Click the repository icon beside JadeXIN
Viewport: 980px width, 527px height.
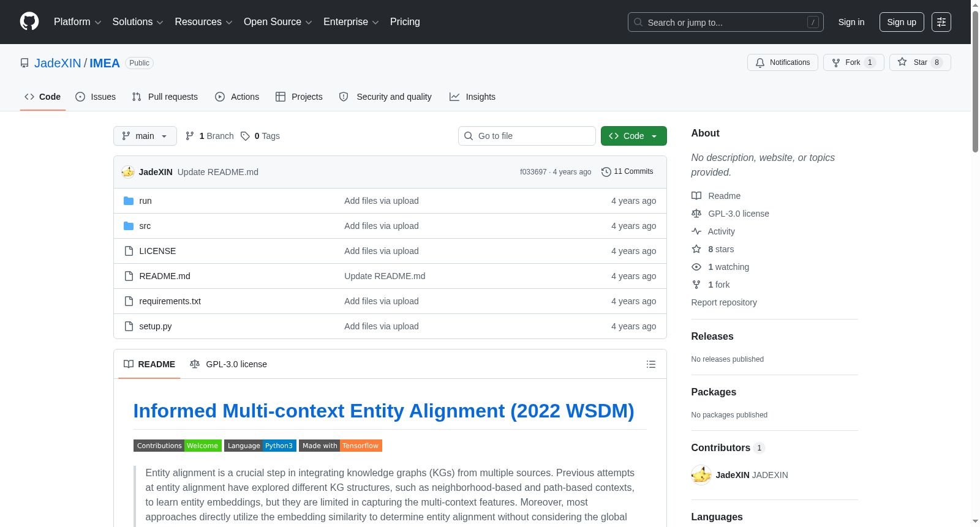(x=24, y=63)
